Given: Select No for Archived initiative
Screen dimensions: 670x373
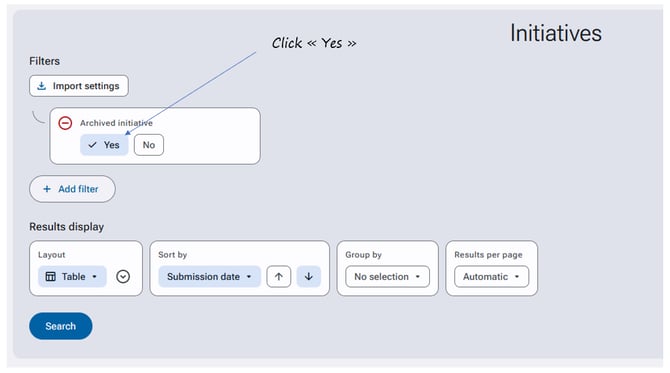Looking at the screenshot, I should pos(149,145).
